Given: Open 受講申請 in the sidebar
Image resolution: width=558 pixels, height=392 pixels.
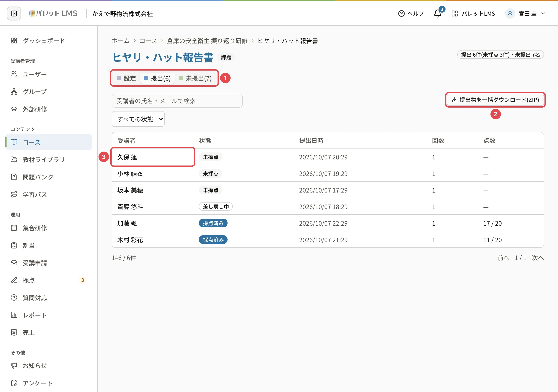Looking at the screenshot, I should click(49, 263).
